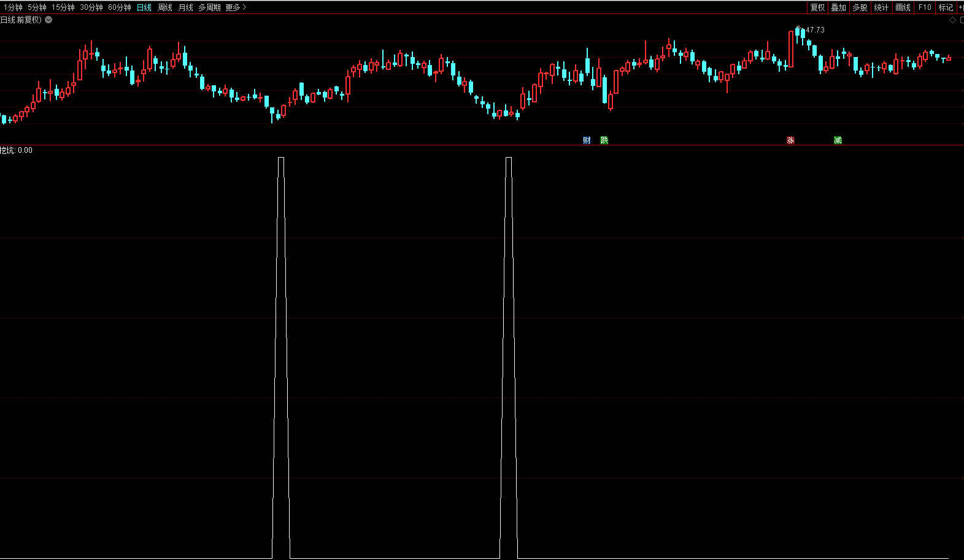This screenshot has height=560, width=964.
Task: Open the 标记 marking tool
Action: click(946, 7)
